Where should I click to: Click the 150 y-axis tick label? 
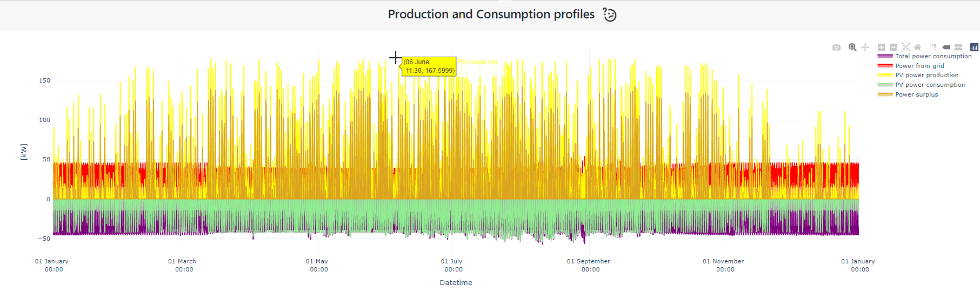[44, 80]
